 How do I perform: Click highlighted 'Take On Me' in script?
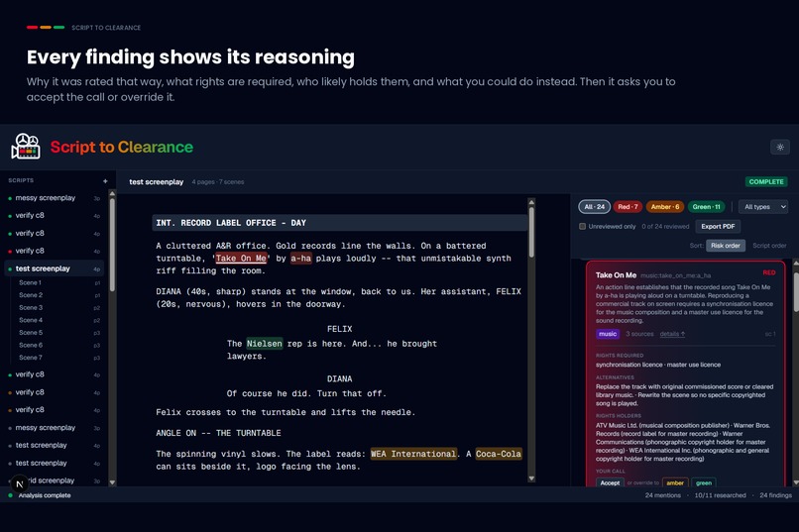pyautogui.click(x=241, y=259)
